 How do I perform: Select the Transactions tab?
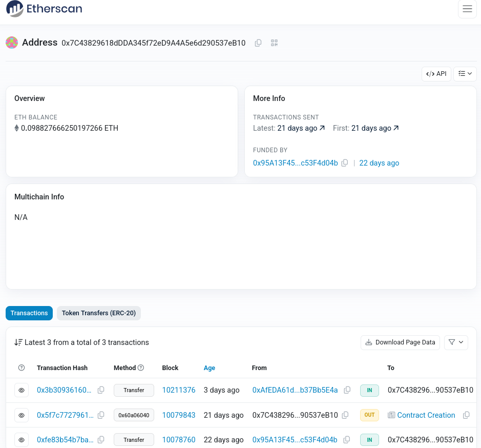click(x=29, y=313)
